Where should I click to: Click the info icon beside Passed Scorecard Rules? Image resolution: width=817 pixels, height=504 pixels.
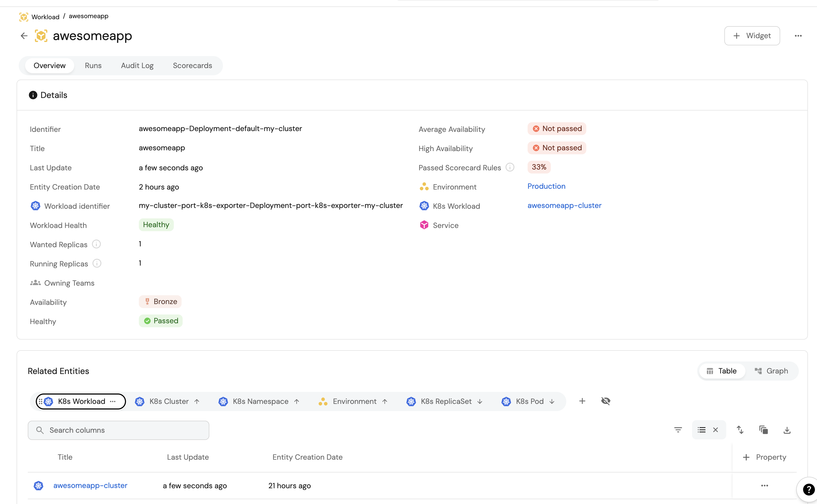point(510,167)
